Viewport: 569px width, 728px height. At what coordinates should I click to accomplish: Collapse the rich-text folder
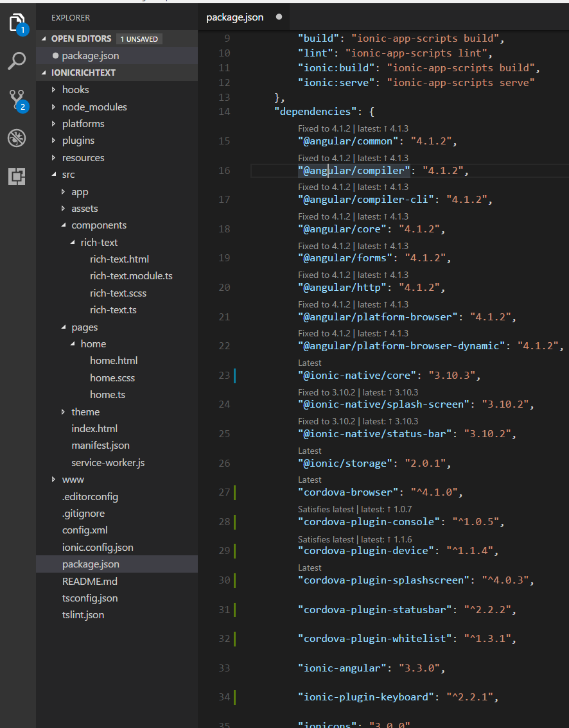99,242
